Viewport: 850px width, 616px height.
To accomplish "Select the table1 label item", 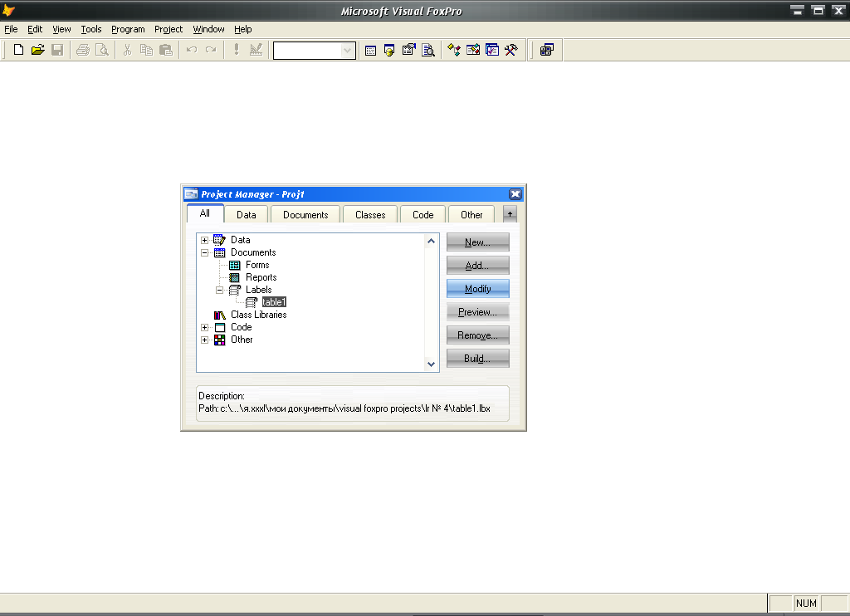I will pos(274,302).
